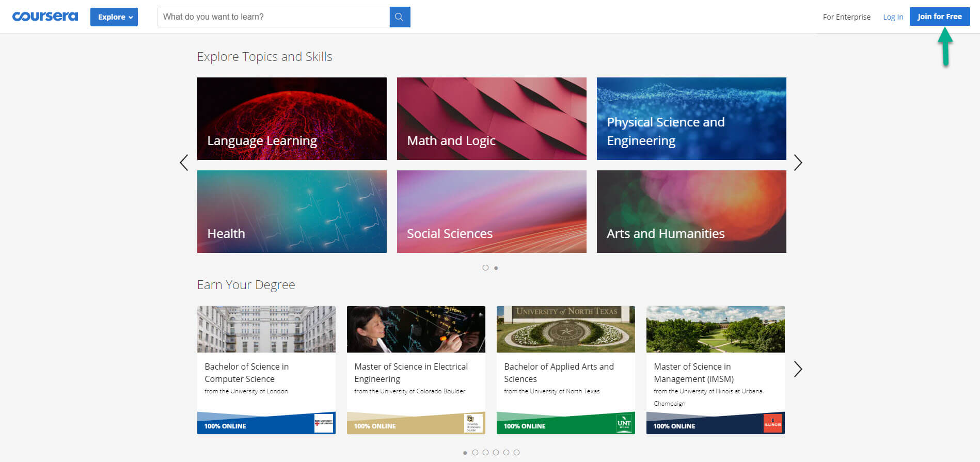Open Physical Science and Engineering tile

click(x=691, y=119)
